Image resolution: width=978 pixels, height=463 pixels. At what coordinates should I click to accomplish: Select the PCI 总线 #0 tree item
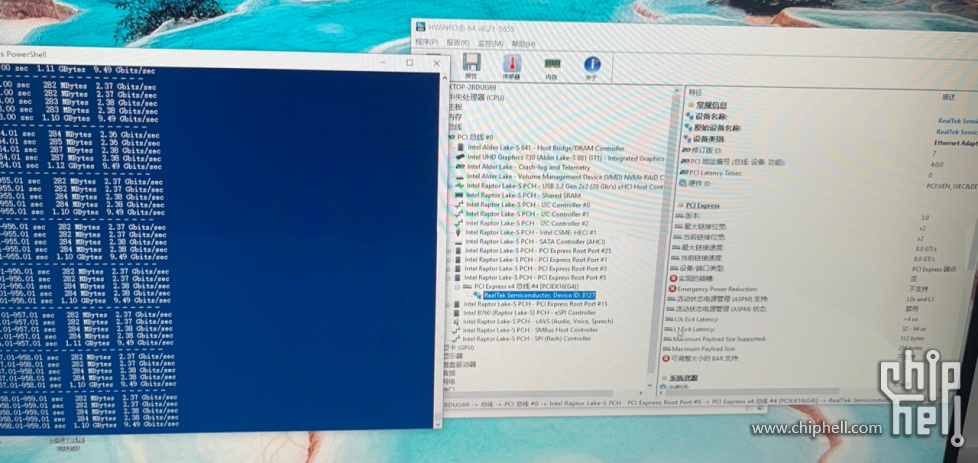[475, 137]
